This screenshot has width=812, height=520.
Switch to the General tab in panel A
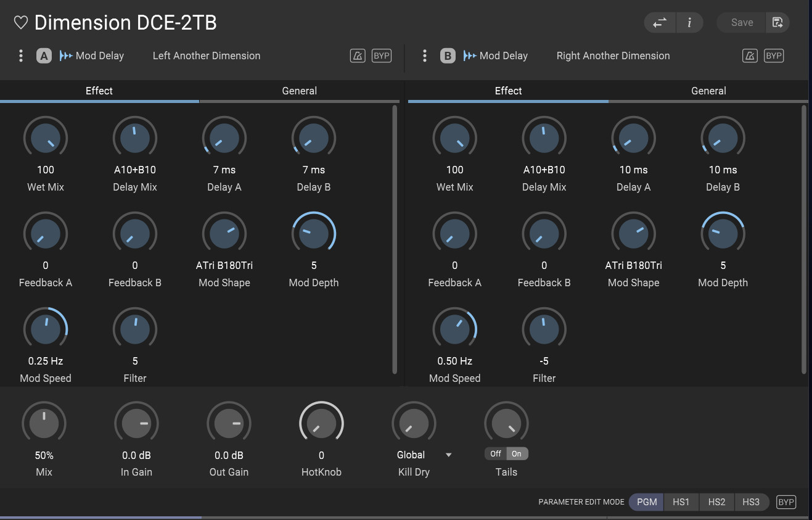pos(299,91)
